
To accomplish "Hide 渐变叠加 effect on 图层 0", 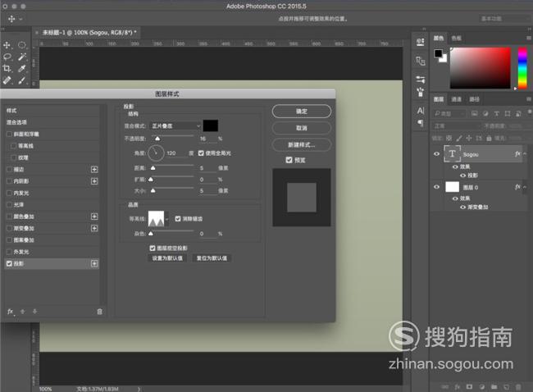I will 462,207.
